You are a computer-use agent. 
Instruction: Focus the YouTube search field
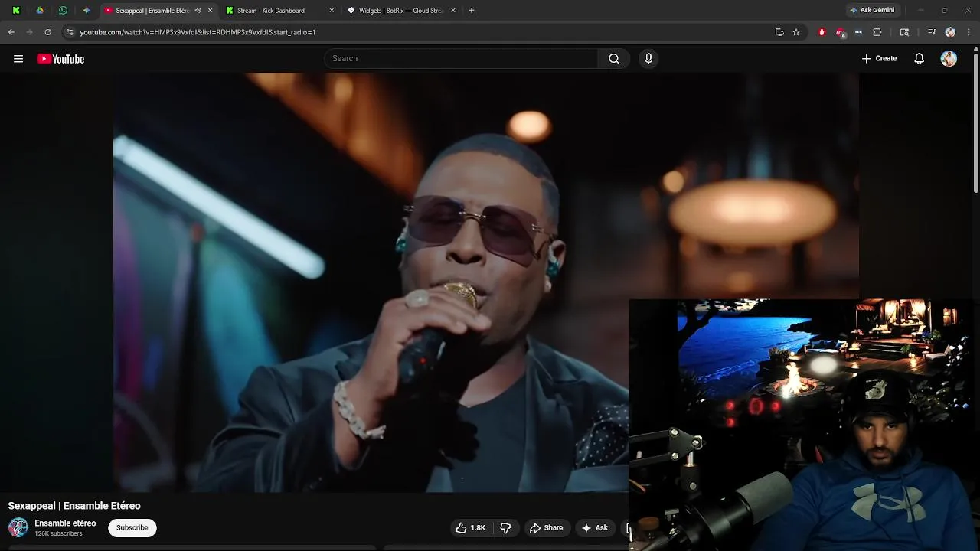(x=462, y=59)
